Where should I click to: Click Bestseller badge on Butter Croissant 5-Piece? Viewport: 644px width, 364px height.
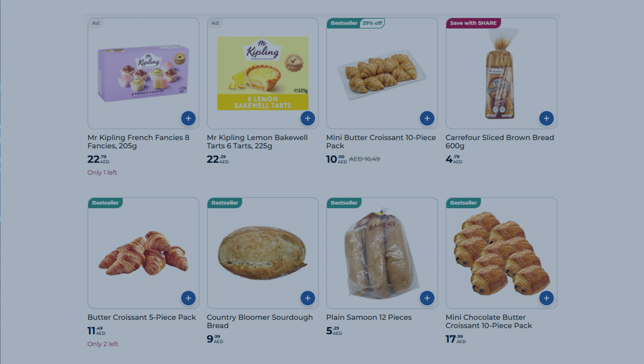coord(105,203)
